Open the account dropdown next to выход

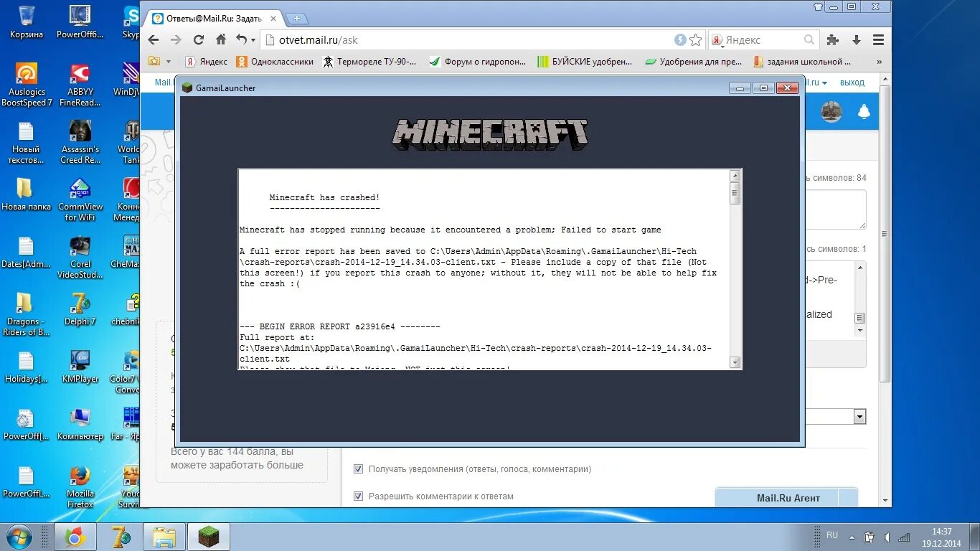pyautogui.click(x=824, y=83)
